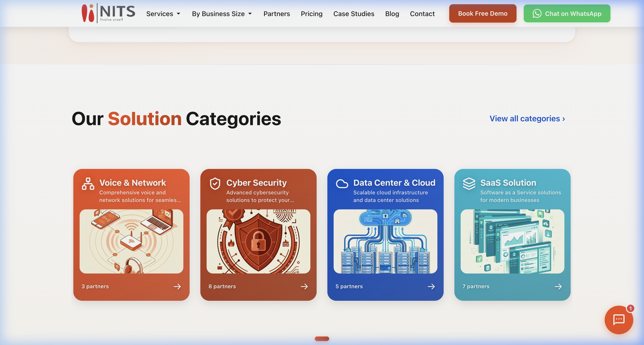Viewport: 644px width, 345px height.
Task: Expand the By Business Size menu
Action: 222,14
